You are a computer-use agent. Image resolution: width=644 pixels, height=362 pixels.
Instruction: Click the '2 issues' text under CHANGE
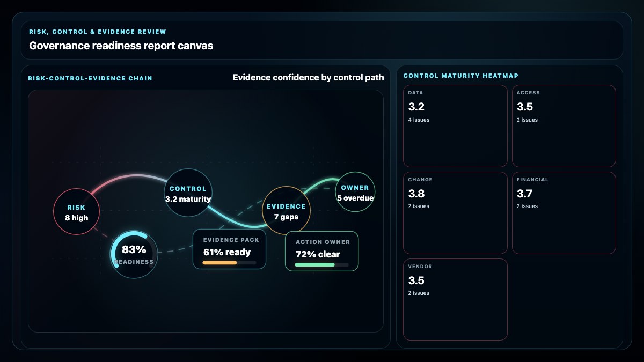click(419, 206)
